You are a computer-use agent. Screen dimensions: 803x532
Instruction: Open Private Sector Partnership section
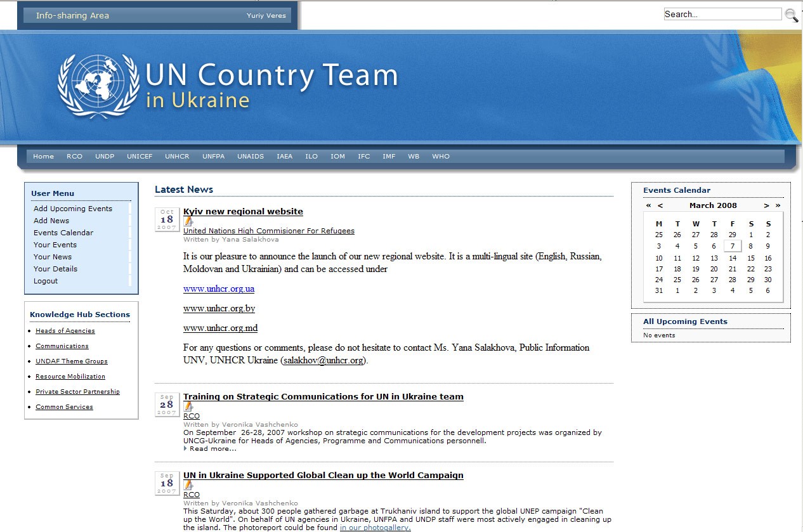[x=77, y=392]
